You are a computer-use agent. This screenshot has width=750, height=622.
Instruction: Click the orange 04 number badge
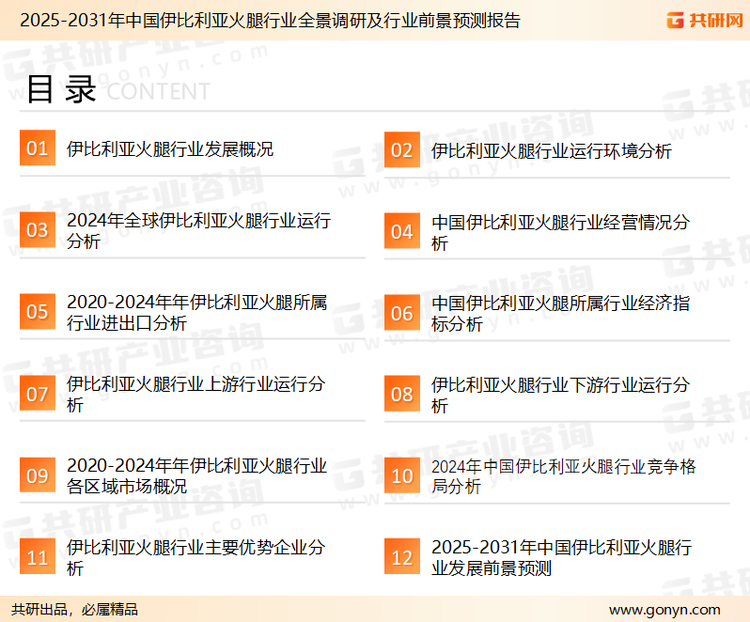click(x=402, y=231)
